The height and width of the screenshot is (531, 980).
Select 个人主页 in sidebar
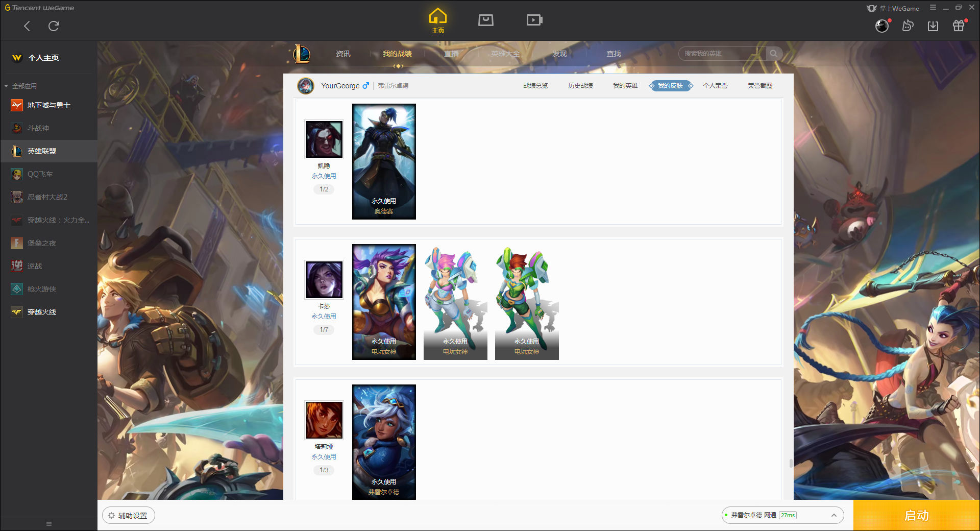(x=43, y=58)
